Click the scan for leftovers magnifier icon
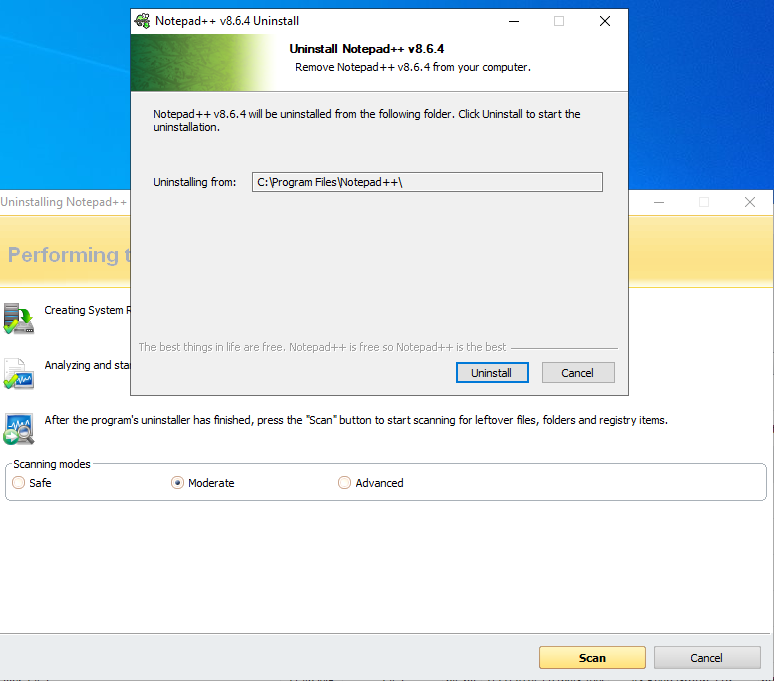 [18, 428]
